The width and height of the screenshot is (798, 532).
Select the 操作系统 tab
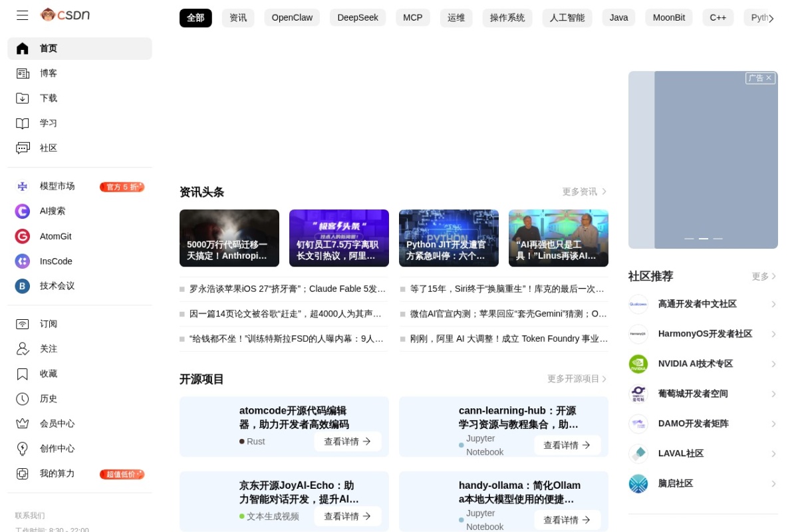pyautogui.click(x=507, y=18)
